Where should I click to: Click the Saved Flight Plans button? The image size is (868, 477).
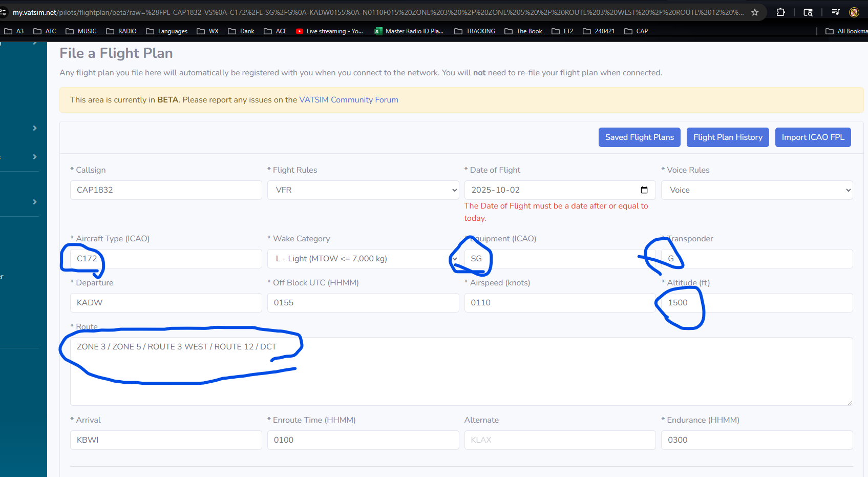point(639,137)
